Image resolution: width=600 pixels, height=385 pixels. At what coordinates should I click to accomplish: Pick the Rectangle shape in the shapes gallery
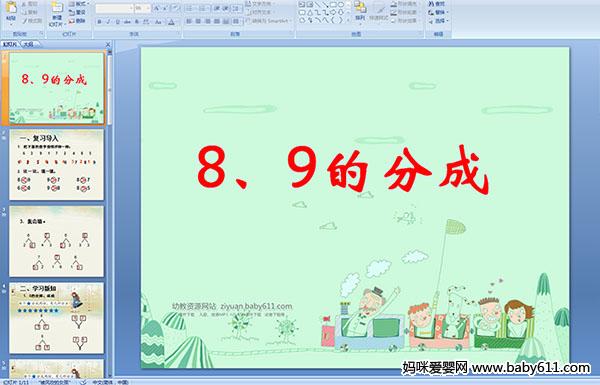pos(333,5)
